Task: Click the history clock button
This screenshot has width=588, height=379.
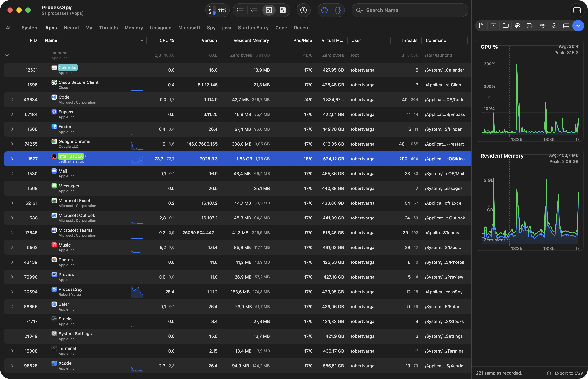Action: (x=303, y=10)
